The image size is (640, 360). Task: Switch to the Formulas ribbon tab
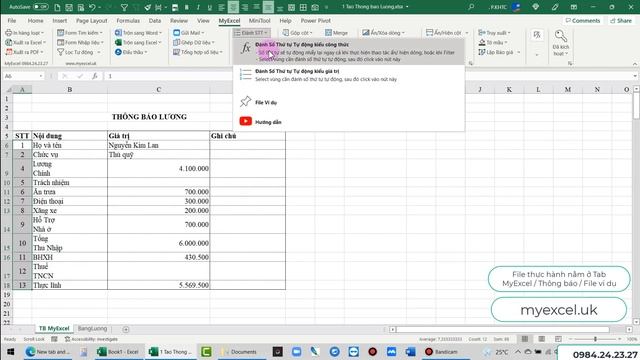pyautogui.click(x=128, y=20)
